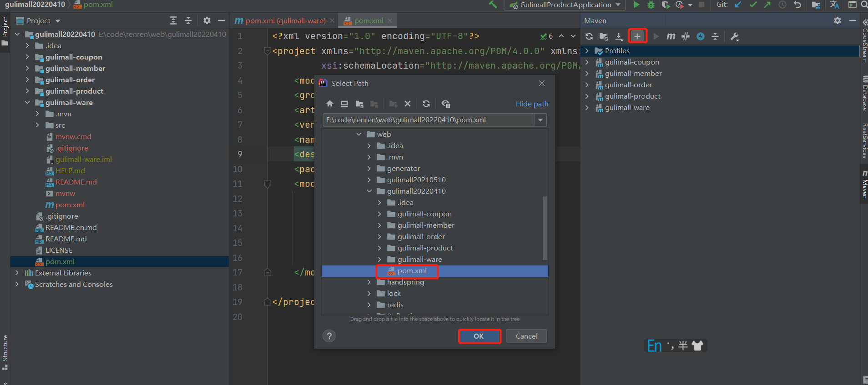Run the application with green play
The image size is (868, 385).
pos(636,5)
